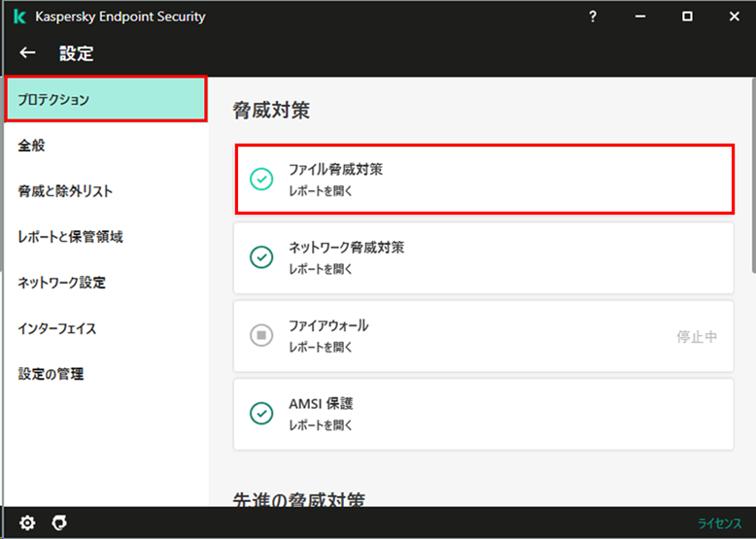The height and width of the screenshot is (539, 756).
Task: Minimize the Kaspersky Endpoint Security window
Action: [x=639, y=17]
